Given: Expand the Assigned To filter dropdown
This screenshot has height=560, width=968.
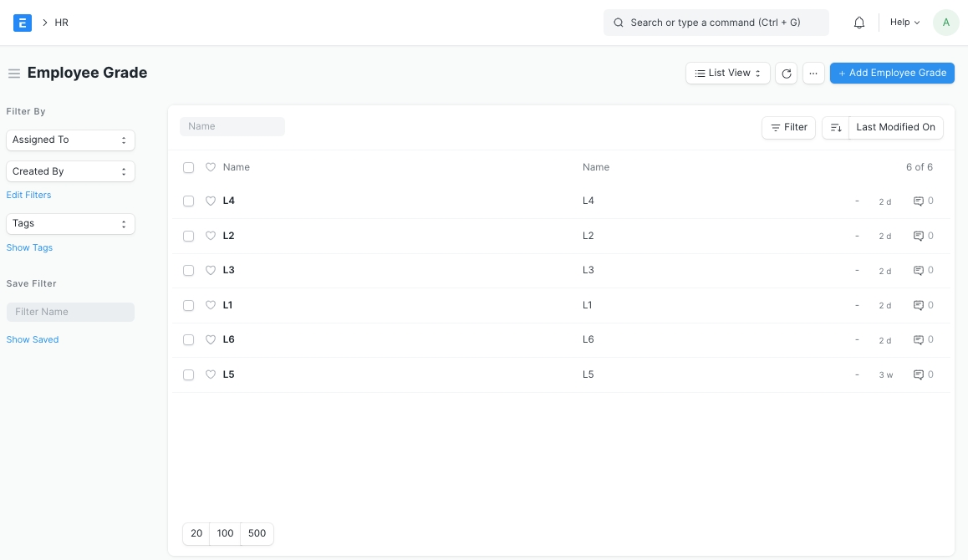Looking at the screenshot, I should click(x=70, y=140).
